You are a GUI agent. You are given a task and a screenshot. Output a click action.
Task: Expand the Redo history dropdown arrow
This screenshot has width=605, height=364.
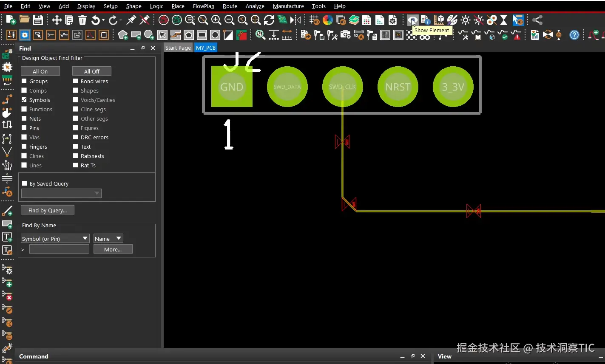tap(121, 20)
